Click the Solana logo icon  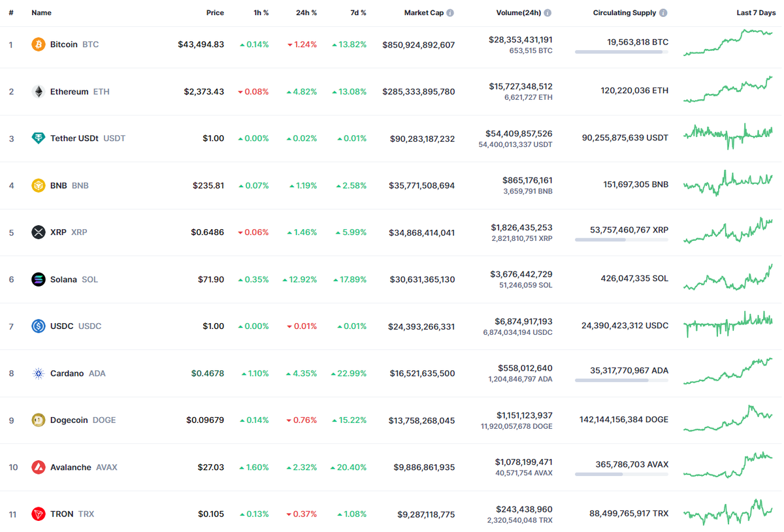pyautogui.click(x=39, y=279)
